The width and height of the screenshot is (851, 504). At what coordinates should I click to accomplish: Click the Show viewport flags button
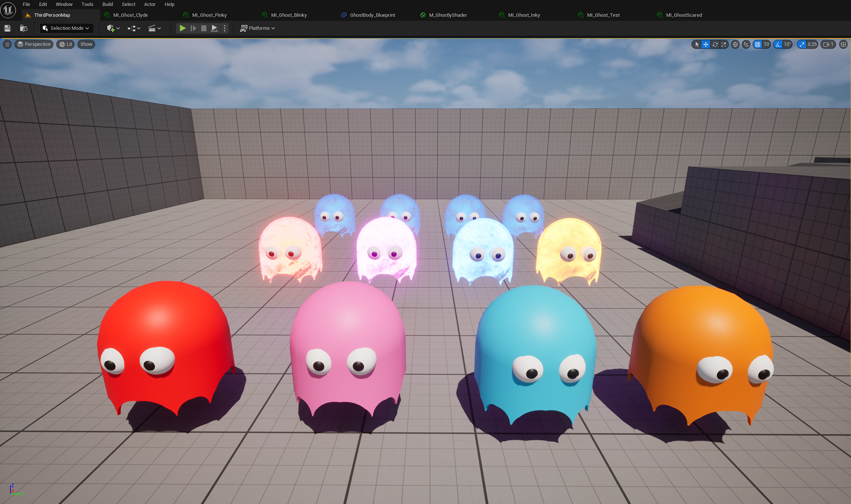coord(86,44)
